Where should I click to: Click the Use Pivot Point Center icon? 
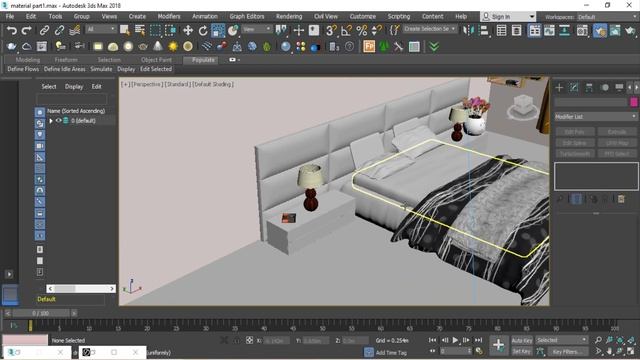(x=281, y=30)
